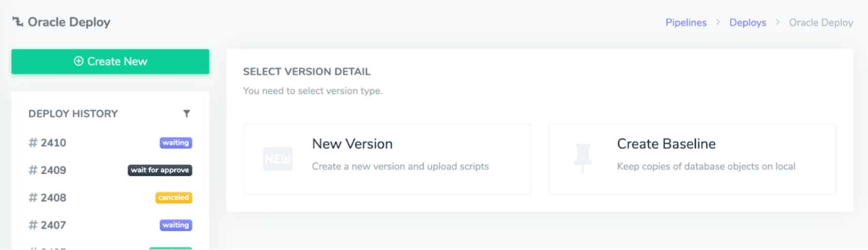Go to Pipelines breadcrumb link

(685, 23)
